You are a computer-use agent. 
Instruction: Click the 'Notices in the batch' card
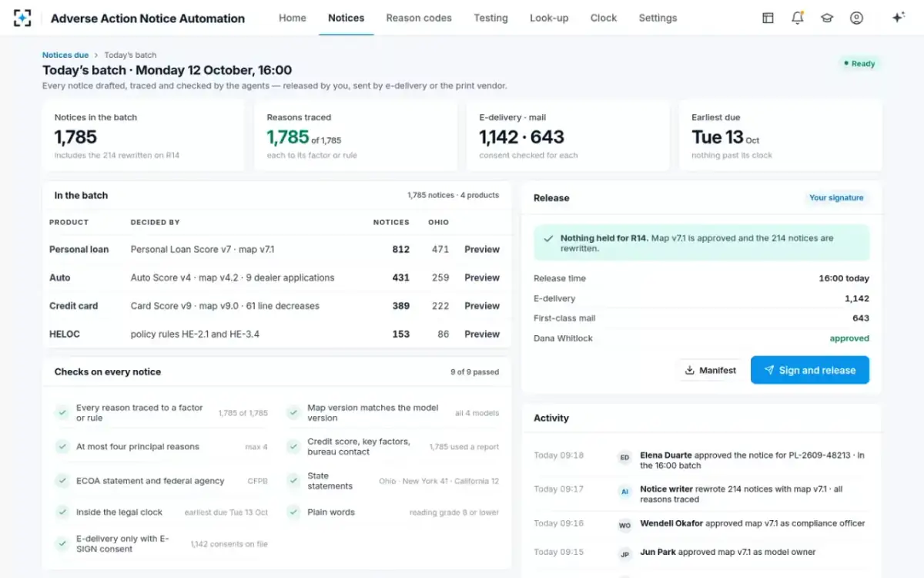click(143, 136)
